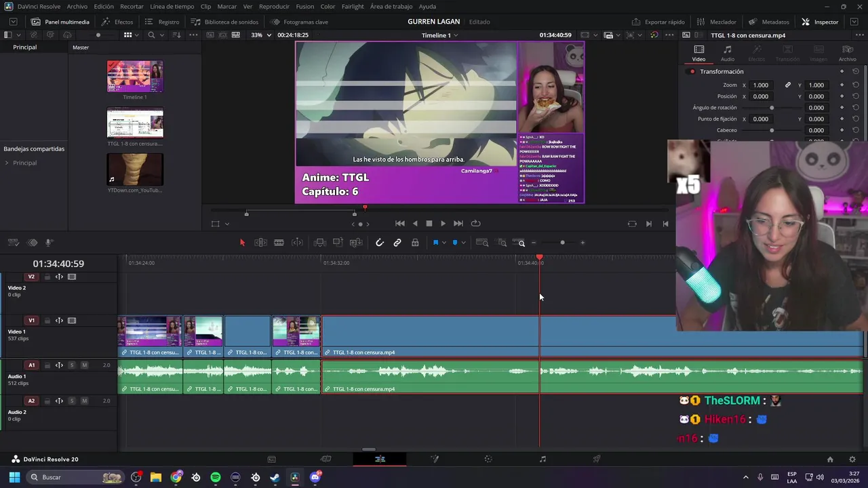Toggle the Zoom X/Y link icon

point(788,85)
